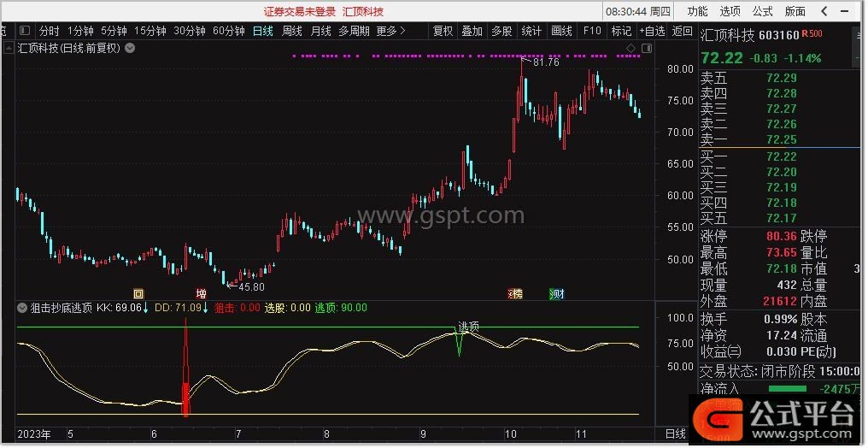The width and height of the screenshot is (868, 448).
Task: Click the 最高 73.65 value
Action: click(x=781, y=252)
